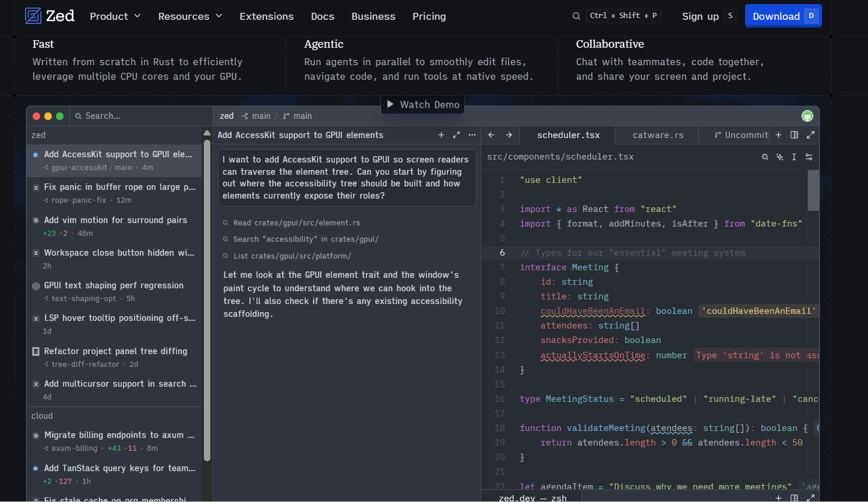
Task: Open the Resources dropdown menu
Action: pos(190,16)
